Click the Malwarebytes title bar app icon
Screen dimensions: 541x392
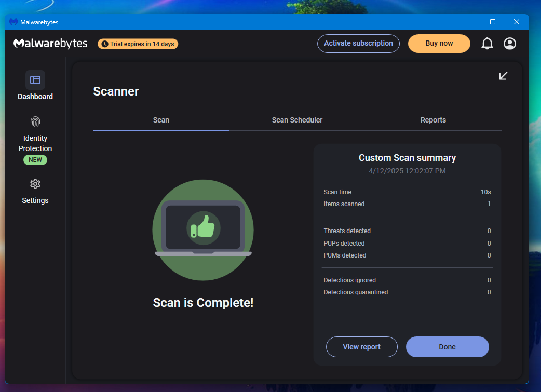13,22
